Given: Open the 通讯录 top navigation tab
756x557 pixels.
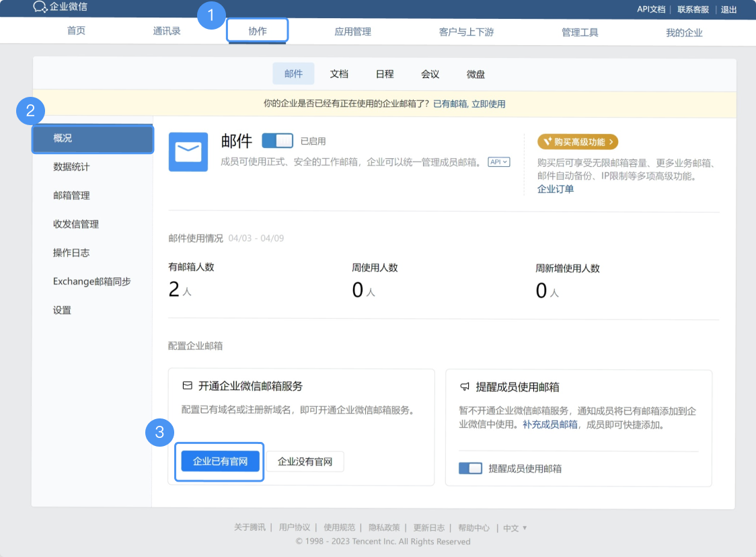Looking at the screenshot, I should coord(166,32).
